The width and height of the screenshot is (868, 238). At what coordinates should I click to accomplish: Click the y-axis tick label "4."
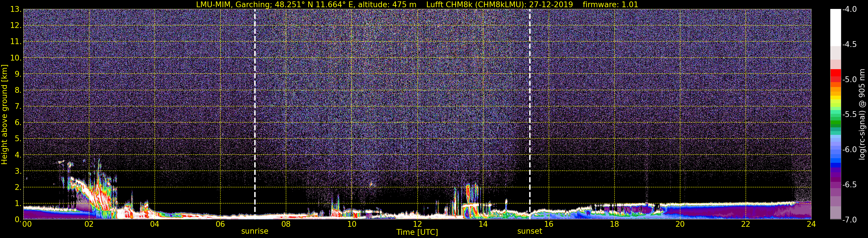pyautogui.click(x=18, y=155)
